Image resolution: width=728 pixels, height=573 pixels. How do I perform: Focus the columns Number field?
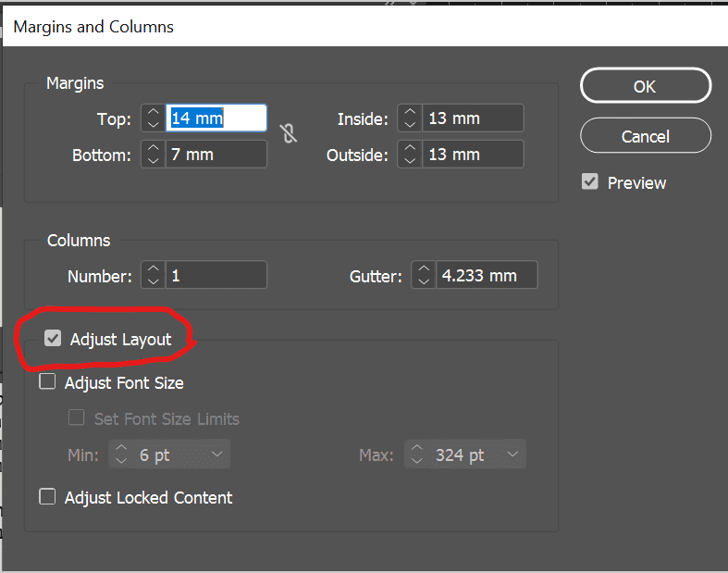(x=216, y=275)
